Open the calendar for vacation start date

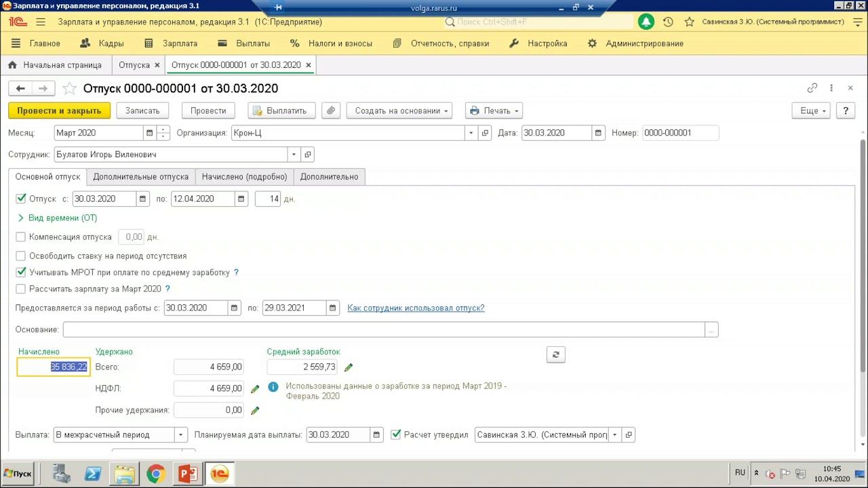[142, 199]
